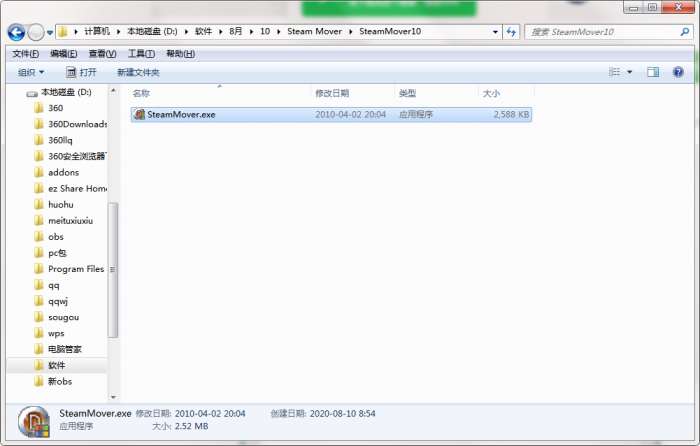This screenshot has height=446, width=700.
Task: Select 本地磁盘 (D:) in the tree
Action: pos(66,92)
